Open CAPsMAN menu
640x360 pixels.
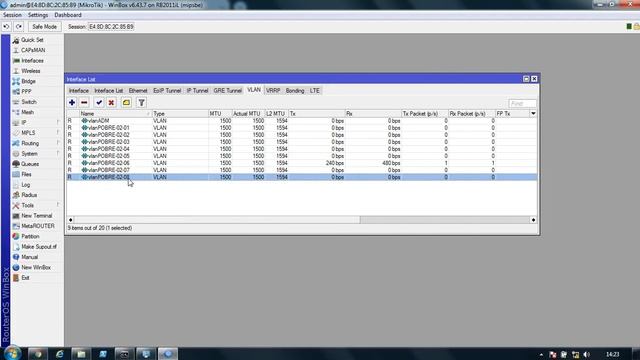(33, 50)
